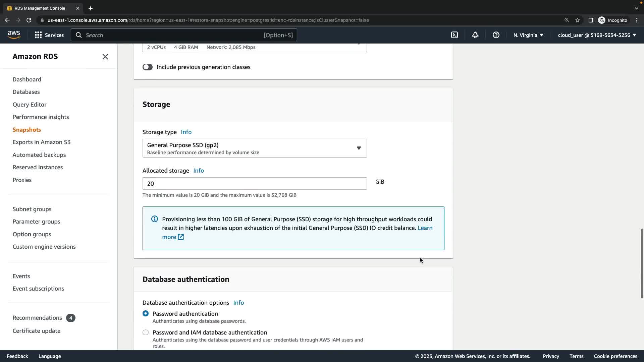Open Learn more external link icon

(x=181, y=237)
